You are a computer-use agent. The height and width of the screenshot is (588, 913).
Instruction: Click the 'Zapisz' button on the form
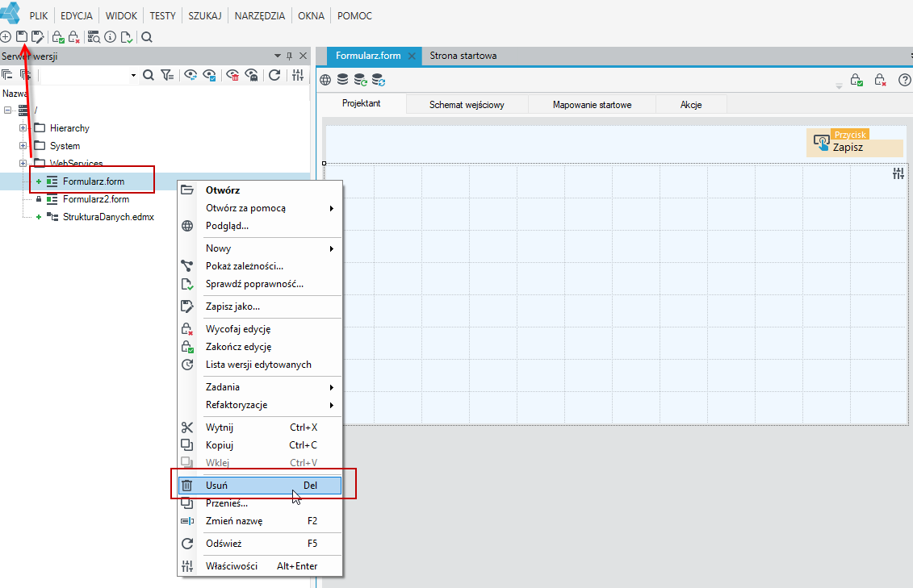click(x=855, y=143)
